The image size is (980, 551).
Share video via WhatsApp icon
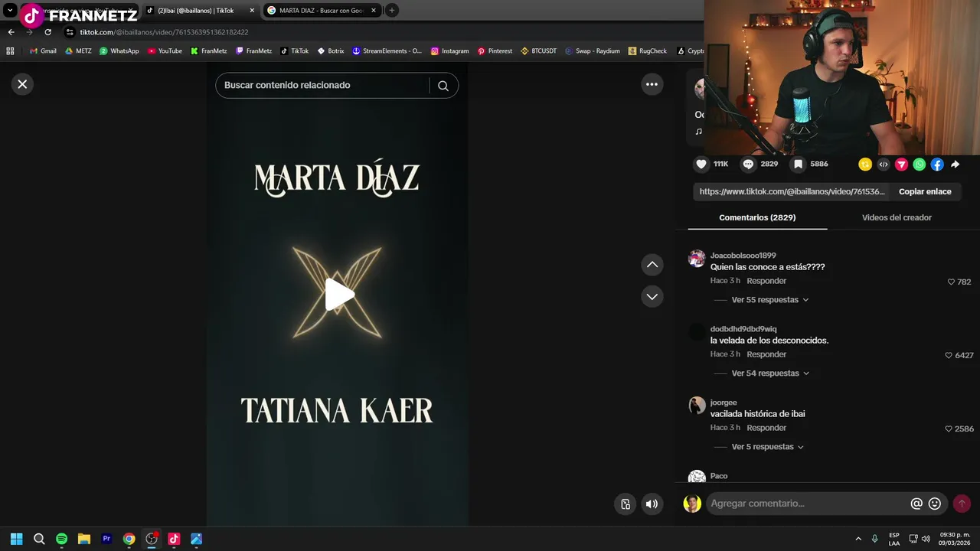click(920, 165)
